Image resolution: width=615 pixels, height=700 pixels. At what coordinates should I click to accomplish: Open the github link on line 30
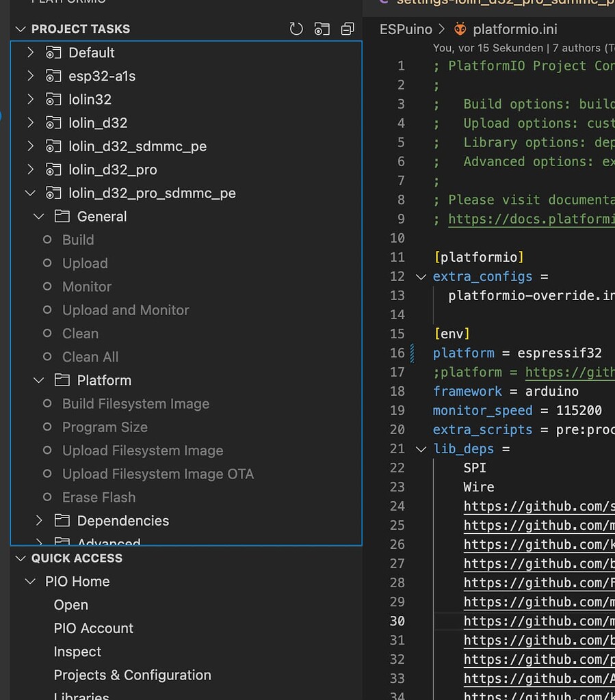539,621
